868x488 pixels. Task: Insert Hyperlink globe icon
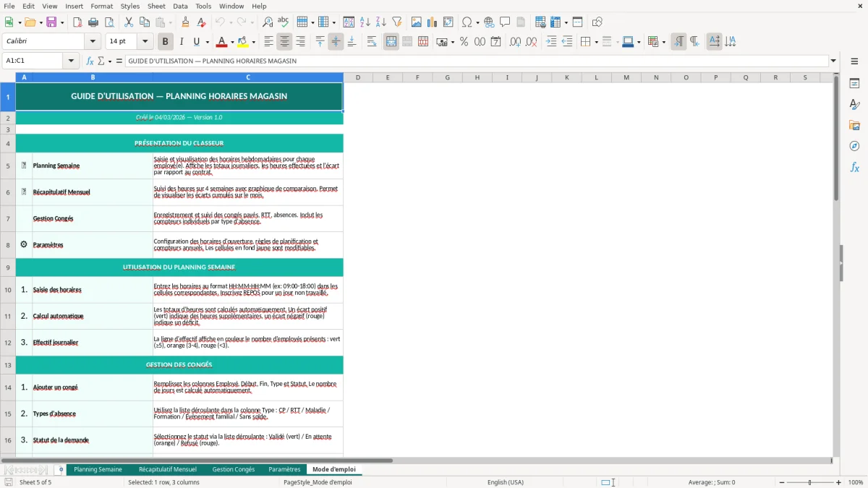pyautogui.click(x=489, y=22)
